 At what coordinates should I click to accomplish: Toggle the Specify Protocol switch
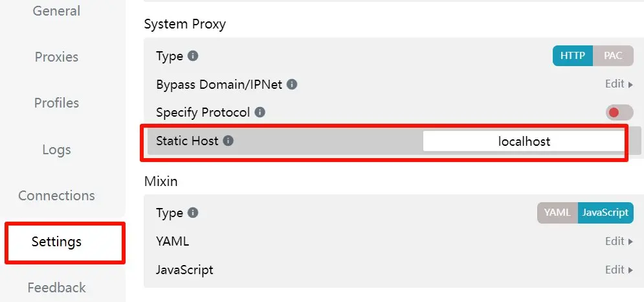click(x=619, y=113)
